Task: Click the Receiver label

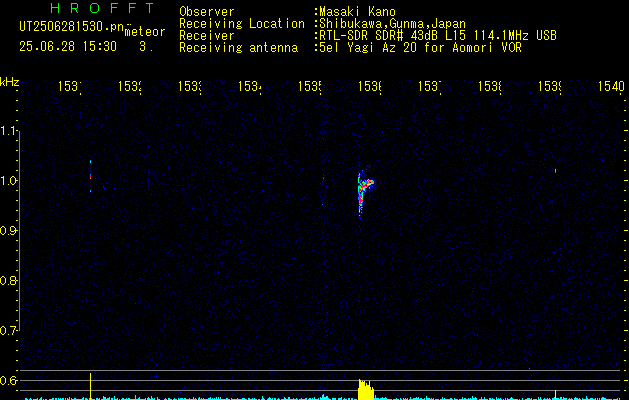Action: pos(207,36)
